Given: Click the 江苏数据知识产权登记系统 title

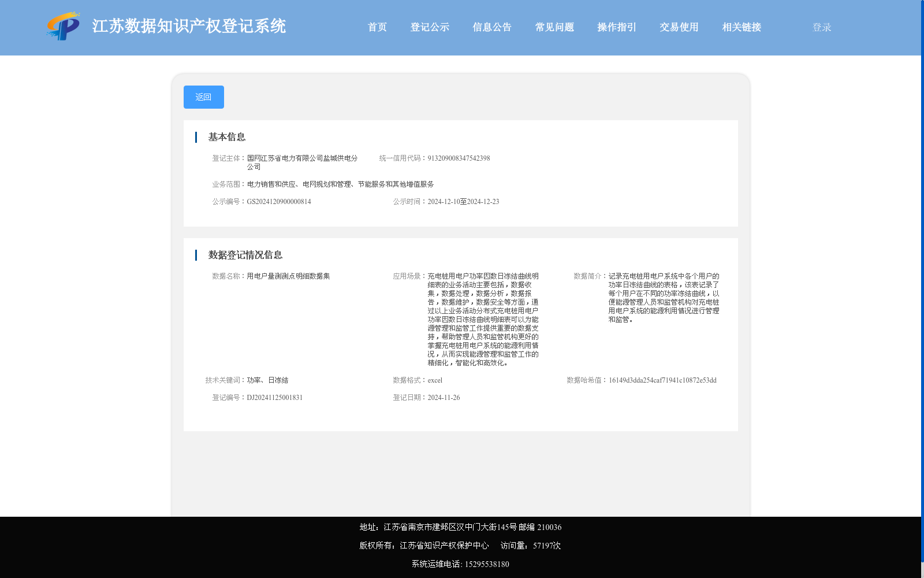Looking at the screenshot, I should tap(189, 26).
